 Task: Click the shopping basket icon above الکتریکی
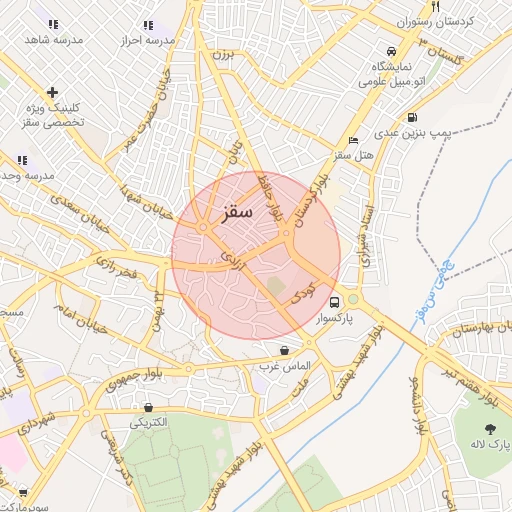pos(148,407)
